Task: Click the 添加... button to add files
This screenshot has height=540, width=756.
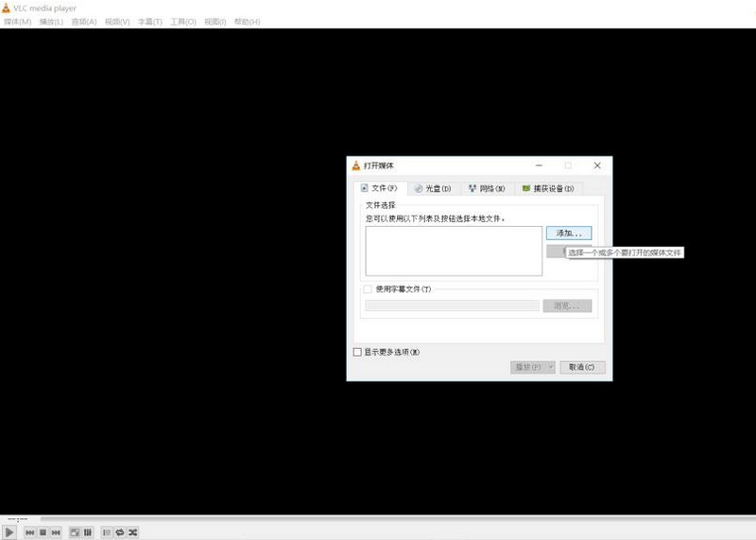Action: click(569, 233)
